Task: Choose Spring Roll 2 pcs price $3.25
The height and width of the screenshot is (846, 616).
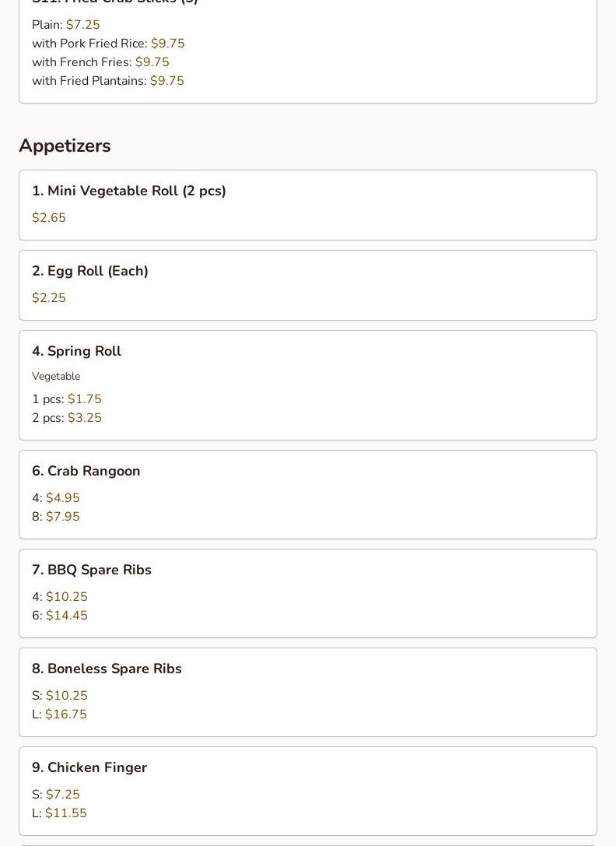Action: (x=67, y=418)
